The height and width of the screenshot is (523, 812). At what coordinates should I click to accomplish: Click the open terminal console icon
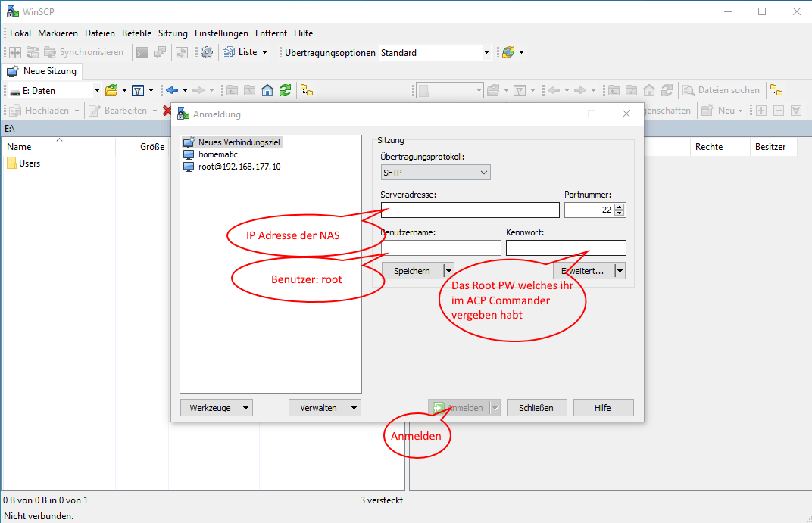142,52
